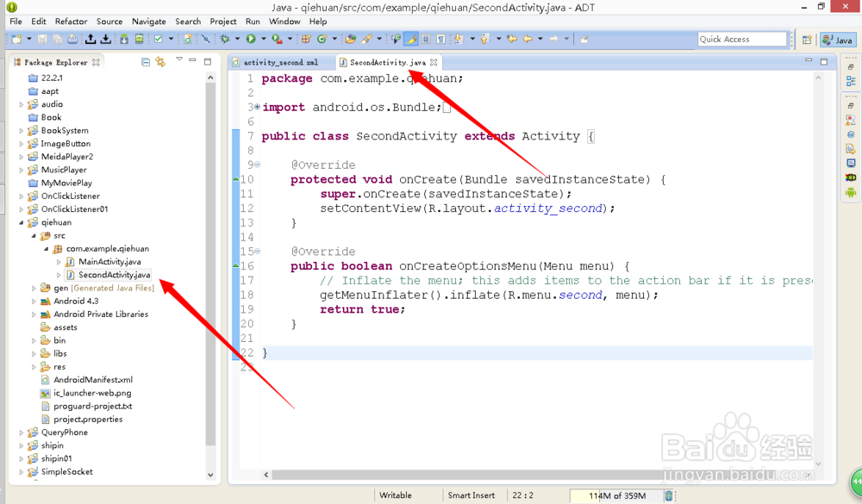Switch to activity_second.xml editor tab
Screen dimensions: 862x504
point(280,62)
